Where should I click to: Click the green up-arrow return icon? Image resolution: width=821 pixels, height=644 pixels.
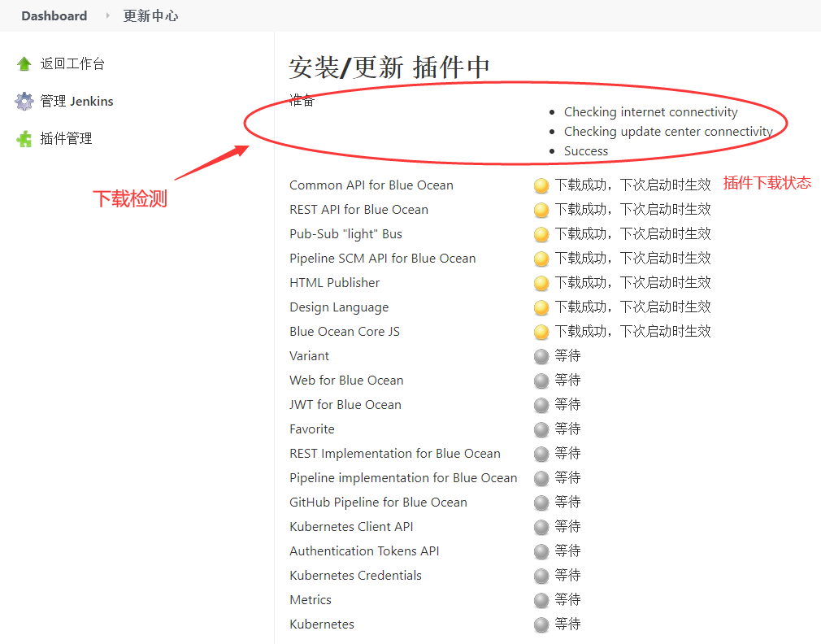tap(24, 64)
